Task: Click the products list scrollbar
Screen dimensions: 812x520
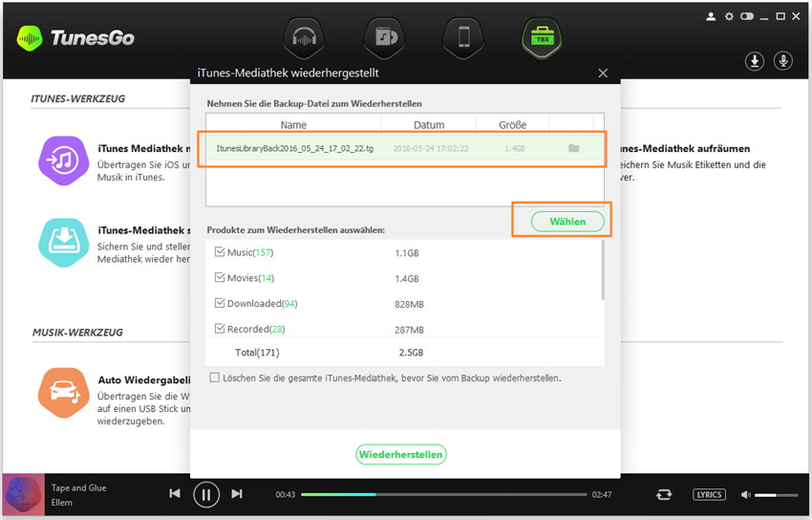Action: 602,270
